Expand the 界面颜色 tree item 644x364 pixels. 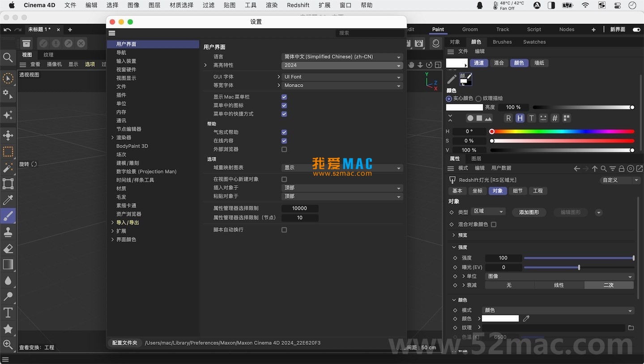(112, 240)
